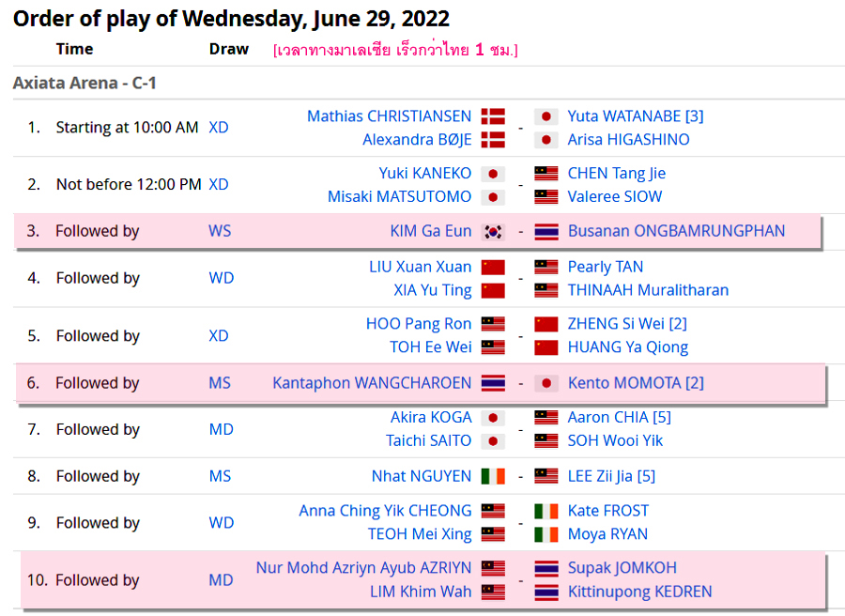This screenshot has height=616, width=845.
Task: Open Kento MOMOTA player link
Action: point(636,383)
